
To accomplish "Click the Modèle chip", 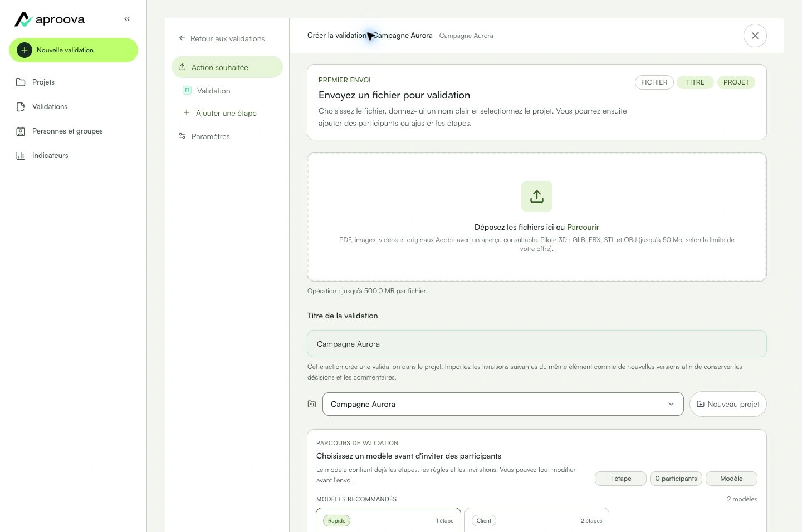I will 731,479.
